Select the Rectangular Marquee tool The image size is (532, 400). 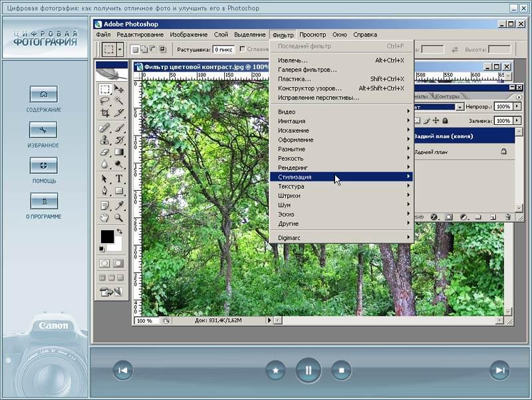pos(105,88)
